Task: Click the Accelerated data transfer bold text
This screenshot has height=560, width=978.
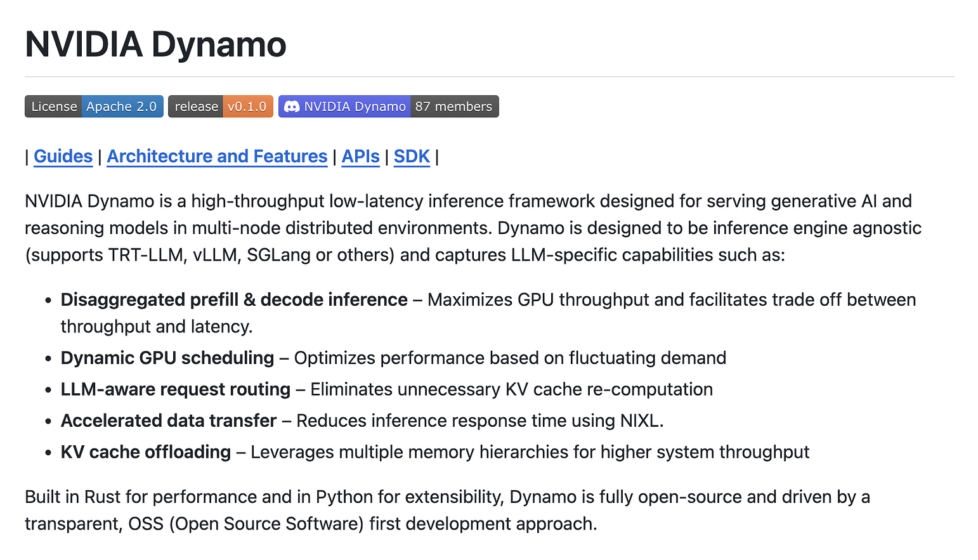Action: (x=169, y=420)
